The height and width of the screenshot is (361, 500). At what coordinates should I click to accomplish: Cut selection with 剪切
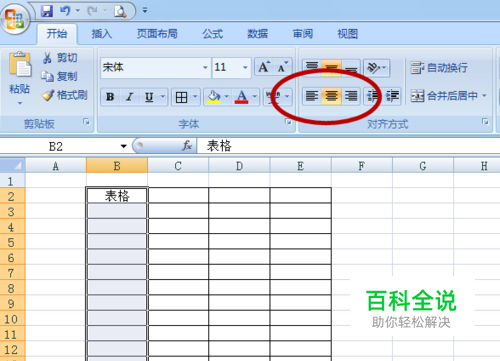[x=60, y=58]
